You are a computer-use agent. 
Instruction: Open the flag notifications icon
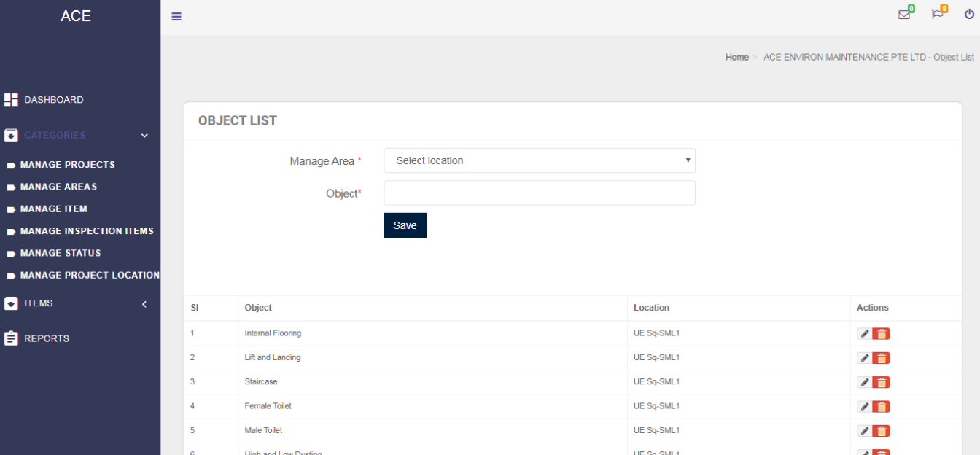click(938, 15)
